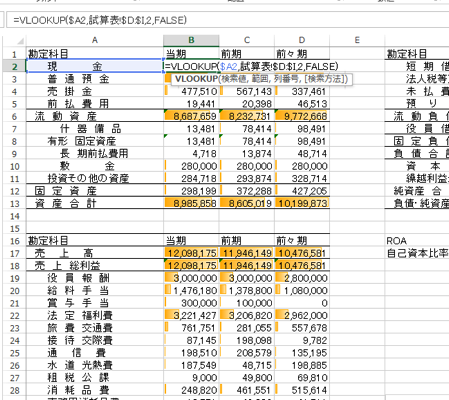
Task: Click the ROA label cell
Action: (x=417, y=241)
